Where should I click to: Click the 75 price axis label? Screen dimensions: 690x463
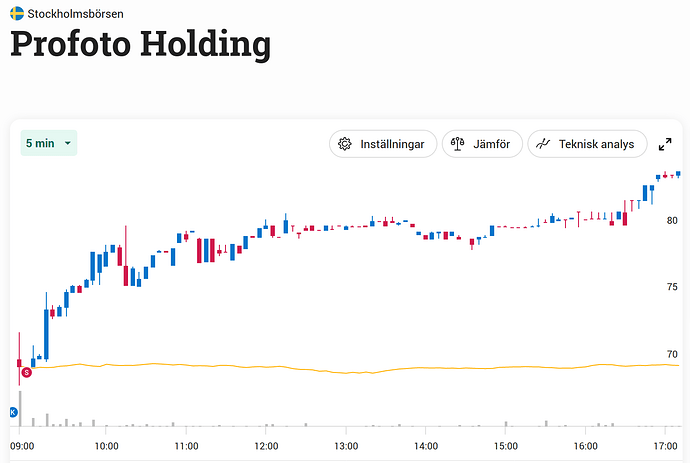tap(671, 287)
